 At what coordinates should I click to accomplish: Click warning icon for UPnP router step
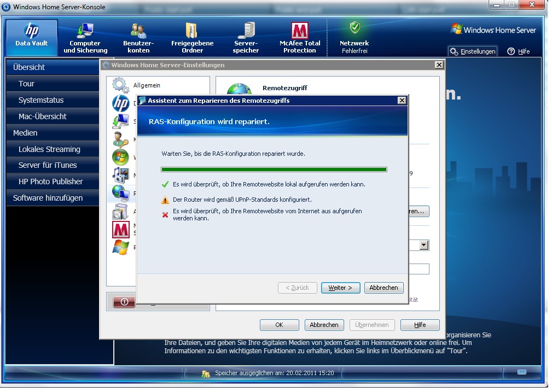click(165, 200)
